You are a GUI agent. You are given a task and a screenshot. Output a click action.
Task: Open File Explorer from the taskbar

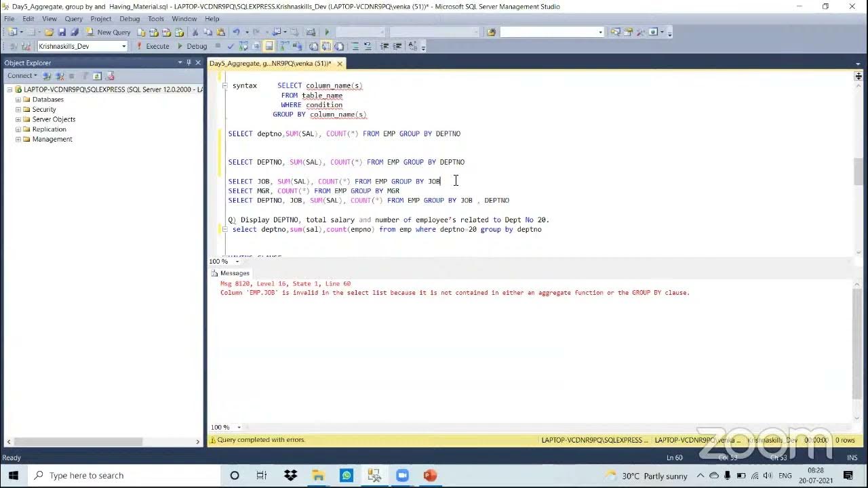tap(318, 475)
